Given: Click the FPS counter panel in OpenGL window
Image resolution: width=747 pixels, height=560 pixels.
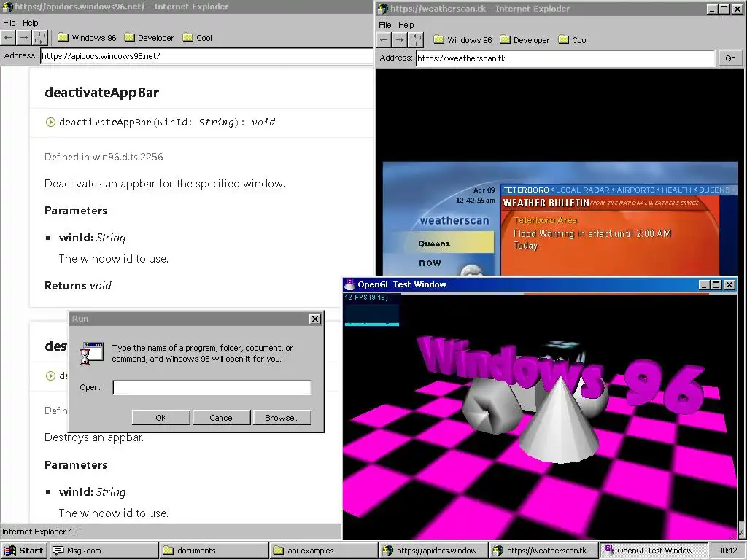Looking at the screenshot, I should [x=371, y=309].
